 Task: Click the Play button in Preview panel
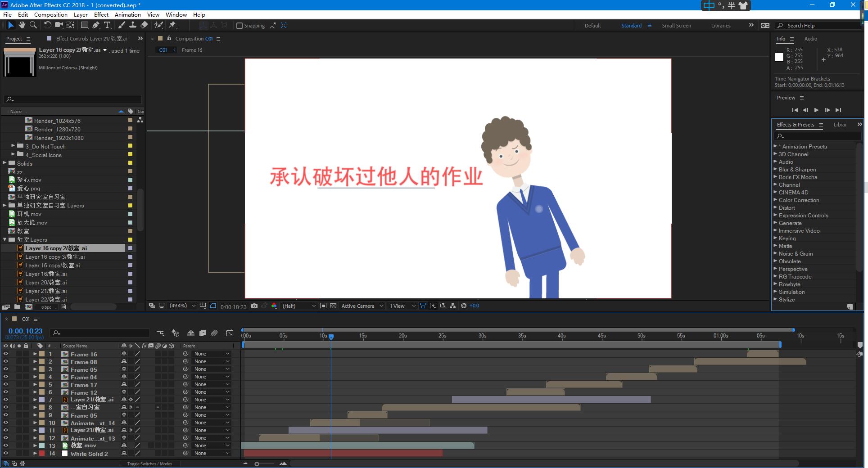click(816, 110)
